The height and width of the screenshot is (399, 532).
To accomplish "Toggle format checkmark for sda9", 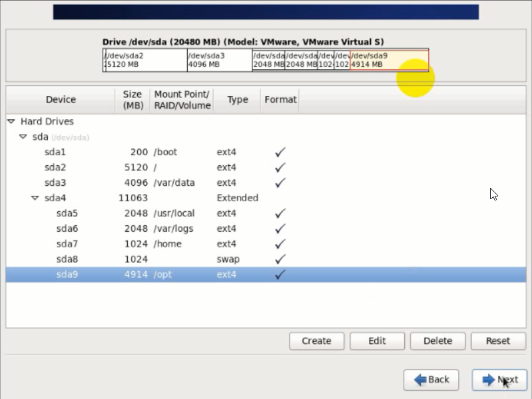I will (x=280, y=274).
